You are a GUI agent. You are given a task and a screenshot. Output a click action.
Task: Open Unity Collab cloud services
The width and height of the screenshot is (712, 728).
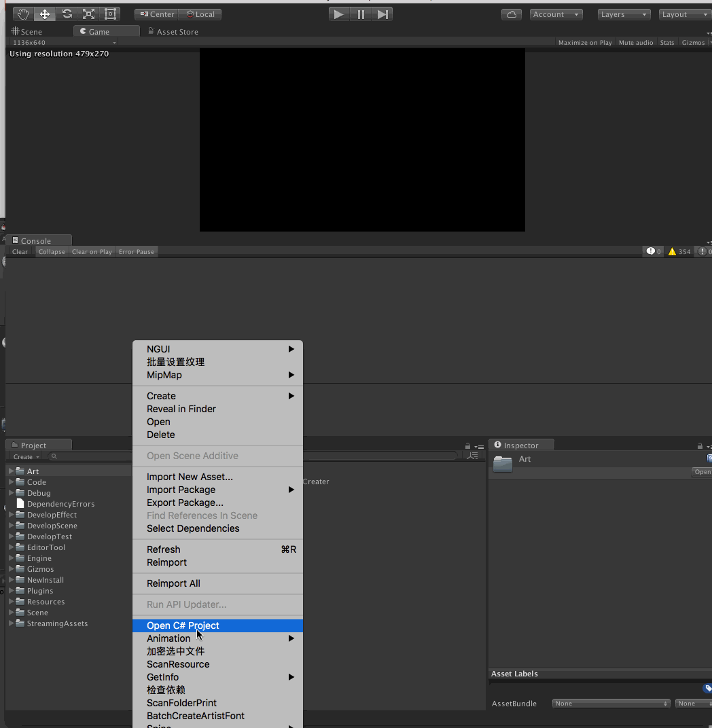(511, 14)
